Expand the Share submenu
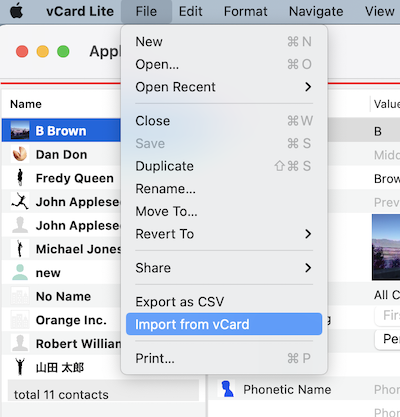This screenshot has height=417, width=400. click(224, 268)
